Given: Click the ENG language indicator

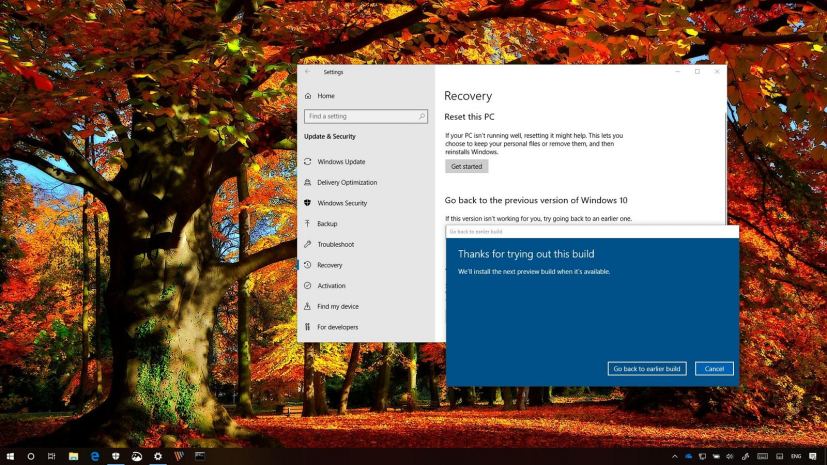Looking at the screenshot, I should pyautogui.click(x=796, y=456).
